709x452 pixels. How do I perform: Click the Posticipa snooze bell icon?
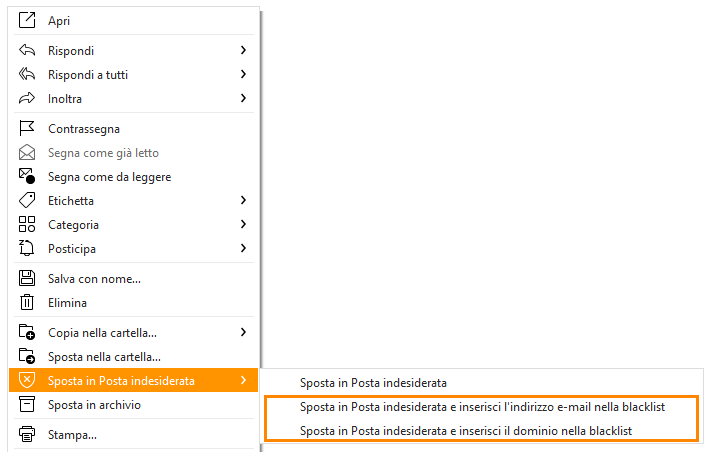click(27, 248)
